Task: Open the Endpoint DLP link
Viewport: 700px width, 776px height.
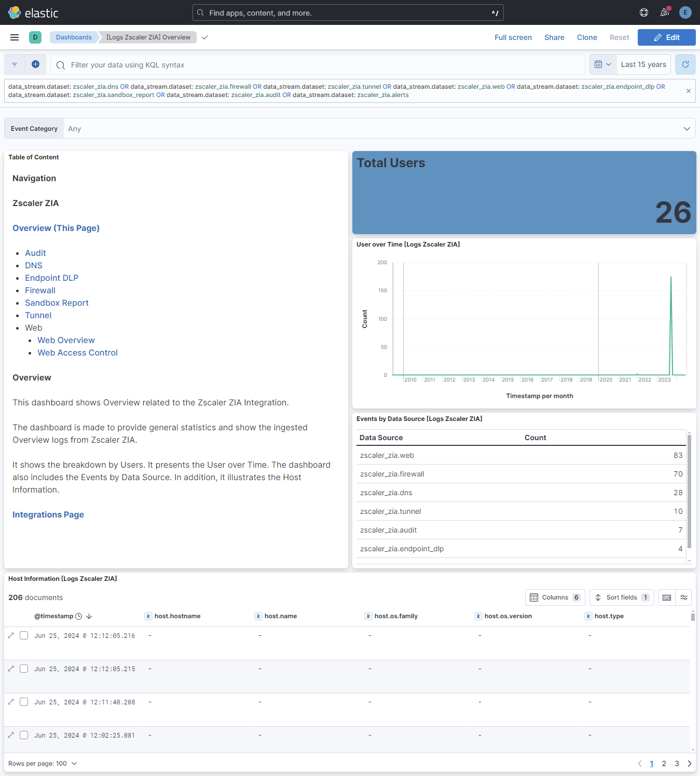Action: tap(51, 278)
